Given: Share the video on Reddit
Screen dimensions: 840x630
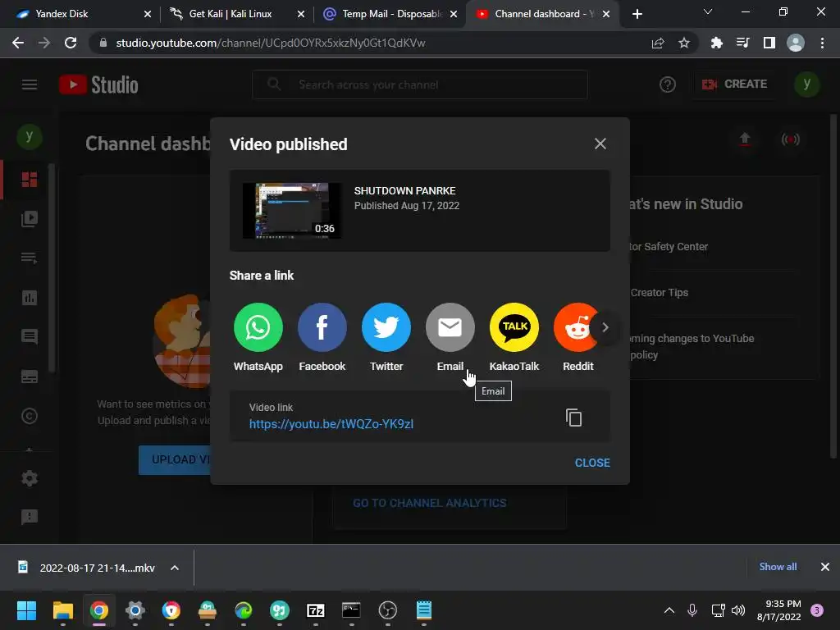Looking at the screenshot, I should click(576, 326).
